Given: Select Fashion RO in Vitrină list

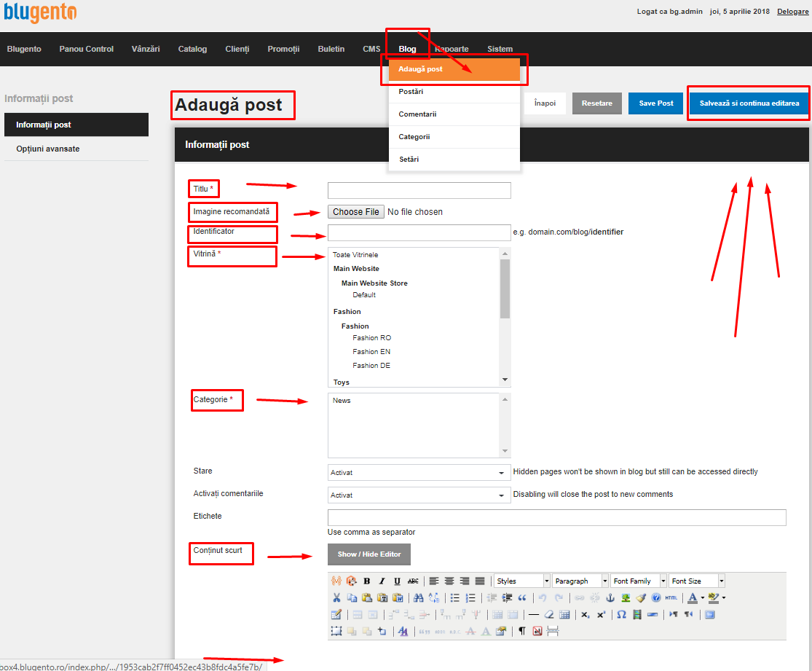Looking at the screenshot, I should point(372,338).
